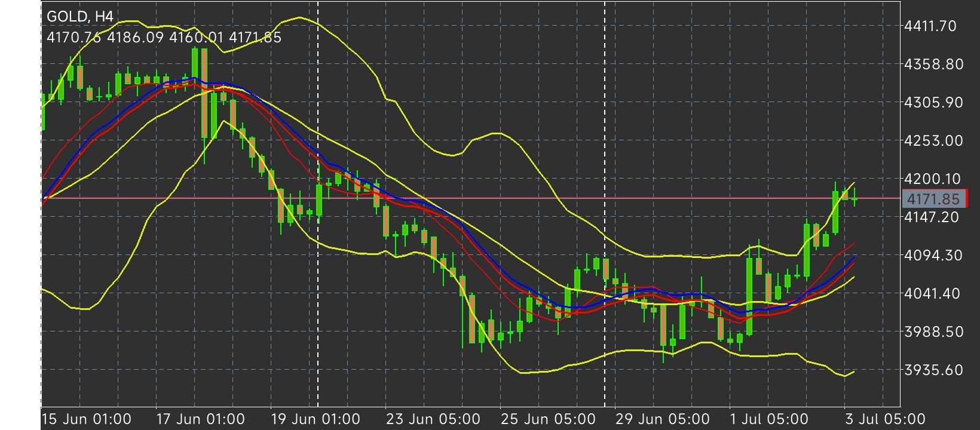Click the 29 Jun 05:00 time label
The height and width of the screenshot is (430, 980).
click(x=663, y=419)
